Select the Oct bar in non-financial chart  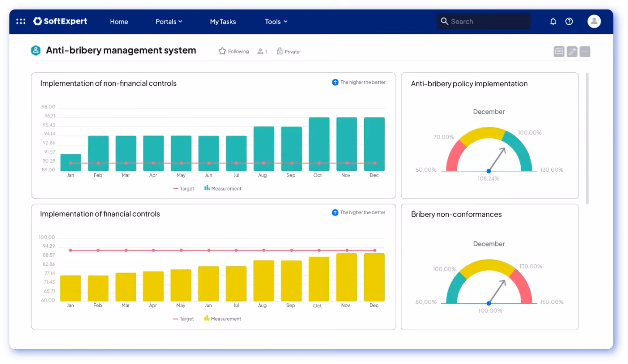click(x=319, y=144)
